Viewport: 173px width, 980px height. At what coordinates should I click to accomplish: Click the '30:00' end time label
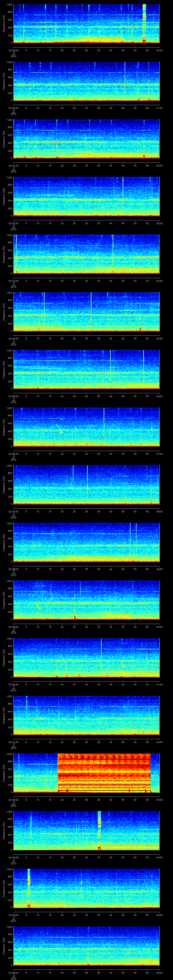tap(159, 50)
